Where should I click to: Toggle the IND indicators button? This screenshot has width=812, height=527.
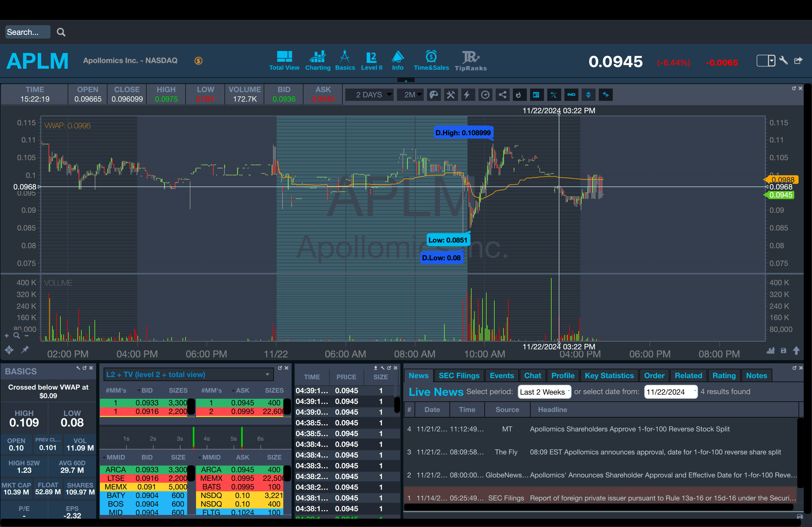571,95
